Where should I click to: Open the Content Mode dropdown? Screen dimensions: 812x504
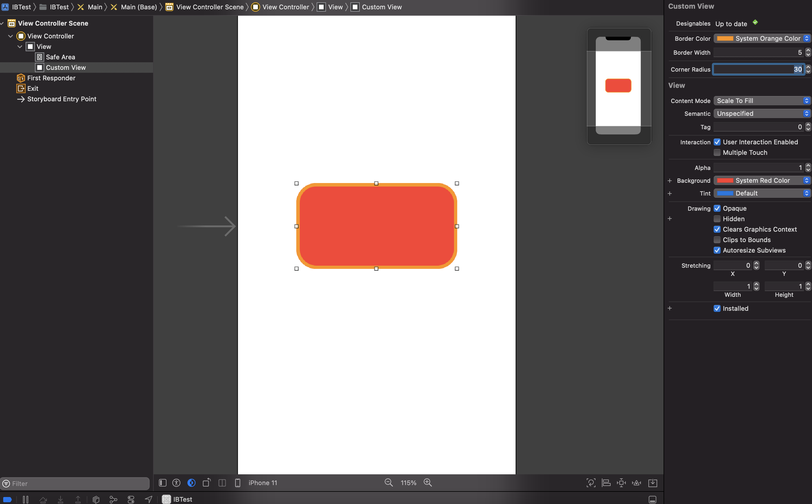(x=761, y=101)
